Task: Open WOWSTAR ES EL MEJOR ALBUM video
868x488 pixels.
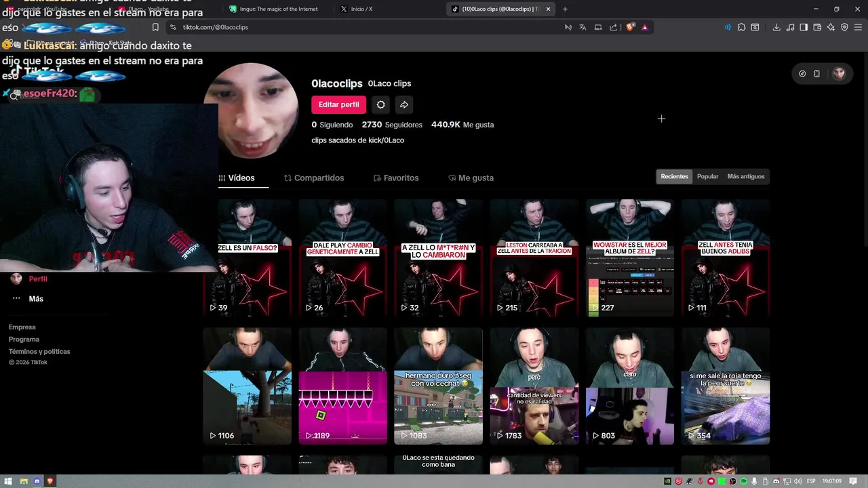Action: [x=630, y=258]
